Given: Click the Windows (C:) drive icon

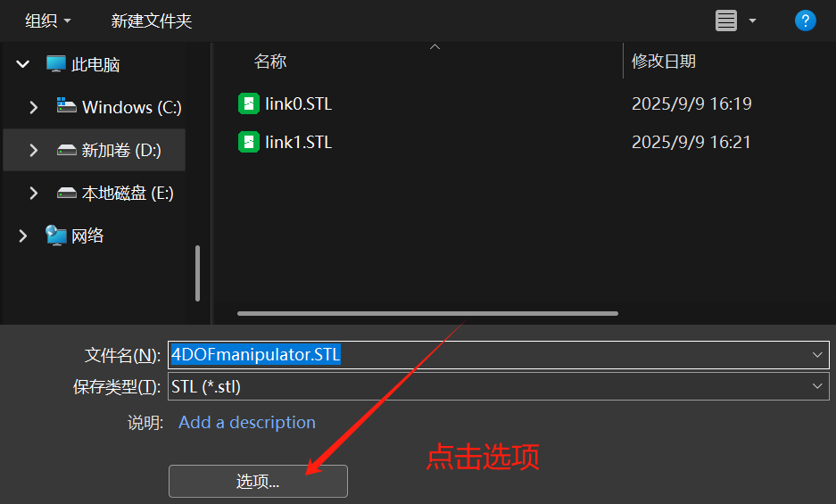Looking at the screenshot, I should [x=67, y=105].
